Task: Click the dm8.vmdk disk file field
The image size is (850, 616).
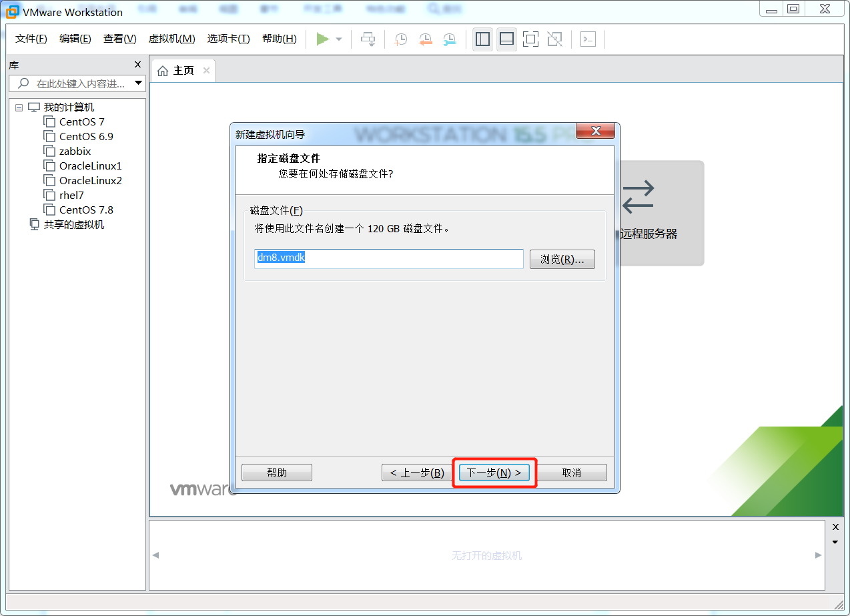Action: point(388,259)
